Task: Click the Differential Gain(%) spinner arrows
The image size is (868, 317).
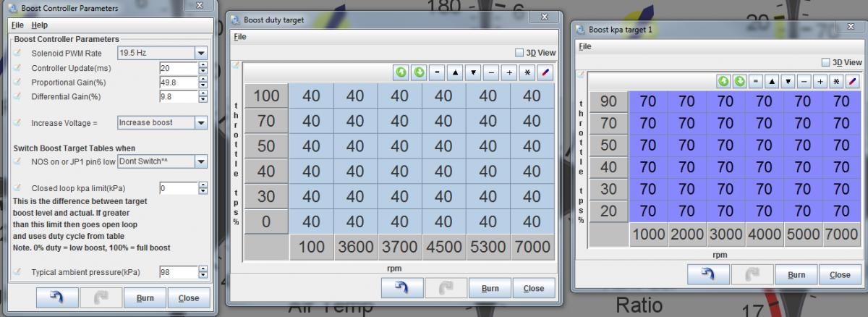Action: [x=203, y=96]
